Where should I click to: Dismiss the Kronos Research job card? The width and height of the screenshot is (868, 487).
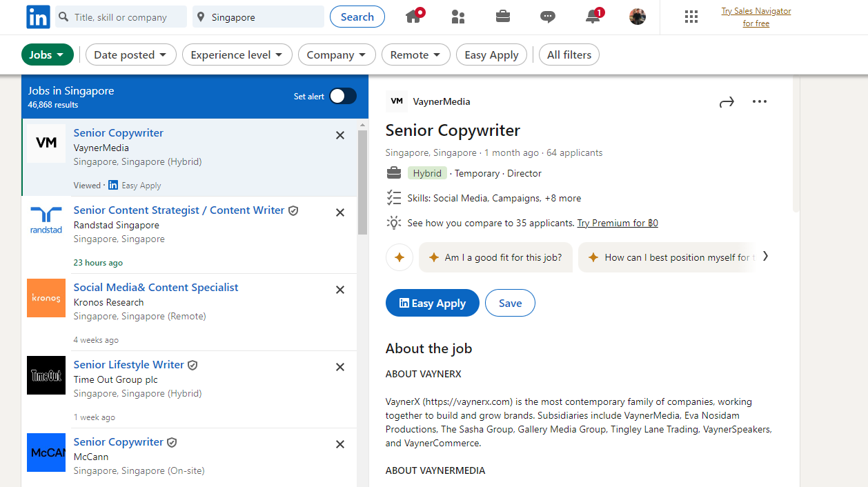pyautogui.click(x=340, y=290)
